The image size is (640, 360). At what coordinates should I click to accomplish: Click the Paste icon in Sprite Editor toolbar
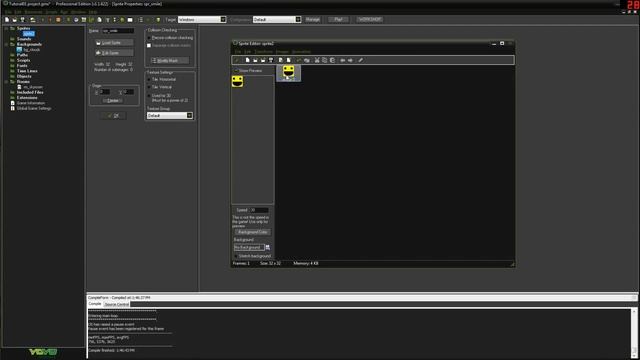tap(332, 60)
